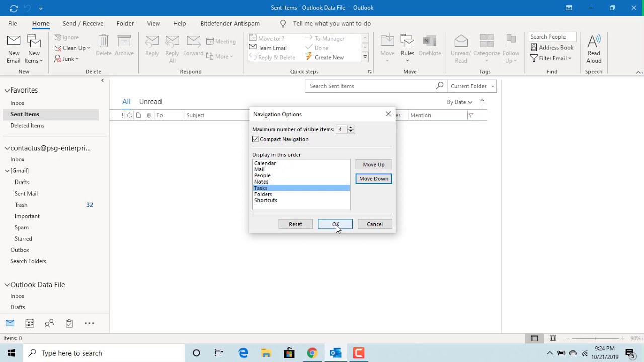Click the Tell me lightbulb icon
This screenshot has width=644, height=362.
coord(283,24)
